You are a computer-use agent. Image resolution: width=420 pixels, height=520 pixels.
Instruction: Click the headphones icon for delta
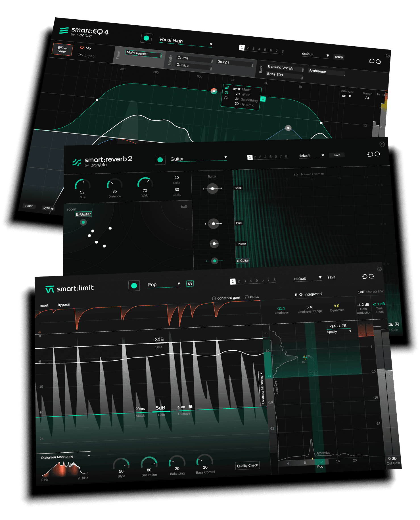coord(247,297)
